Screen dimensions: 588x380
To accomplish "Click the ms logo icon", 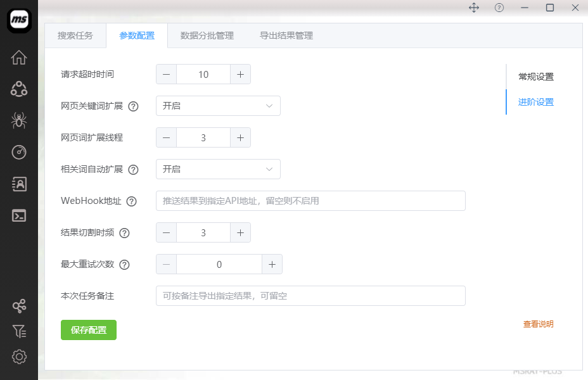I will click(x=19, y=20).
